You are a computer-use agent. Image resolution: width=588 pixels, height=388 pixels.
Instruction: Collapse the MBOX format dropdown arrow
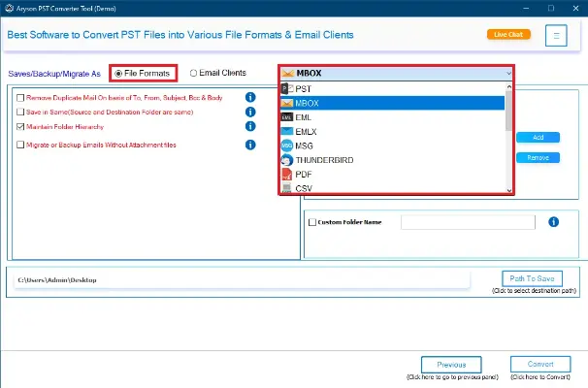point(508,74)
